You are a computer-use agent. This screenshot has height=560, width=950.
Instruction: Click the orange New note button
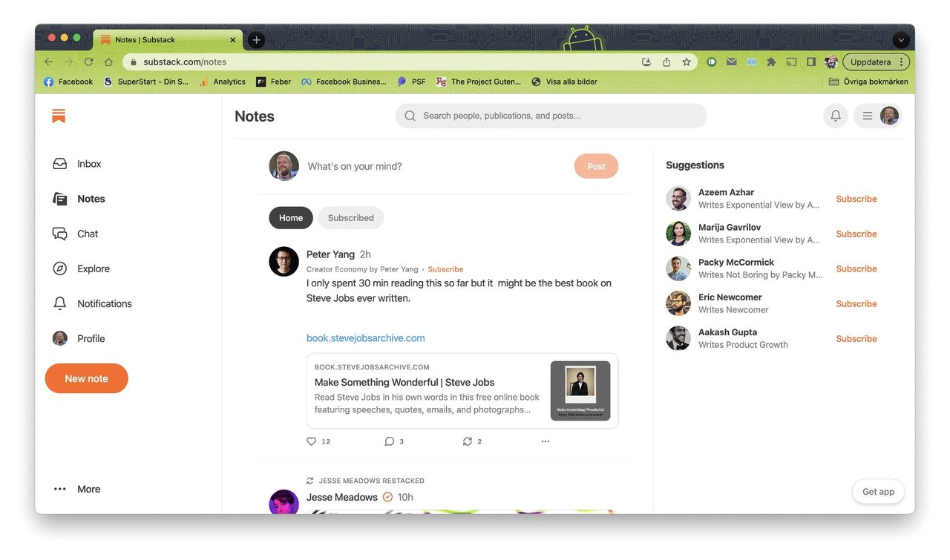click(x=86, y=378)
